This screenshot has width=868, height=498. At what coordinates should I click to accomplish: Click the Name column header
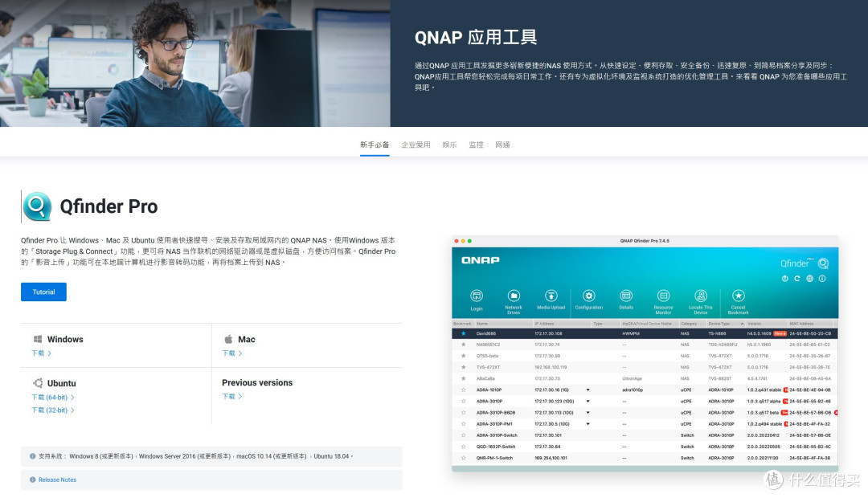point(482,324)
